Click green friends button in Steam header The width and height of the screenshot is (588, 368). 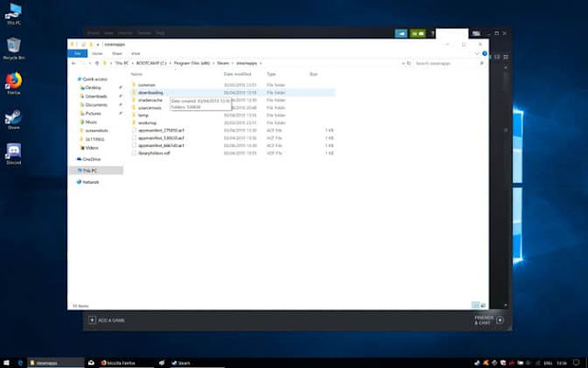(418, 33)
